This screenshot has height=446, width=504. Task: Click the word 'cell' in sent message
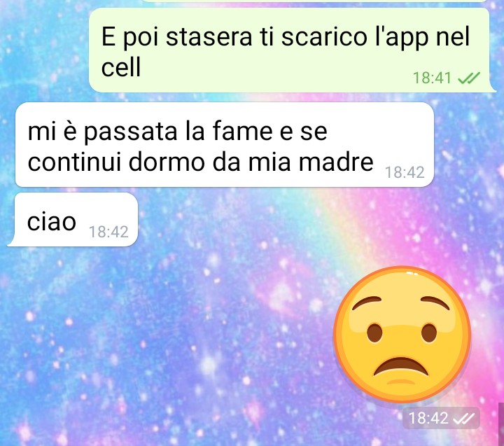point(121,67)
